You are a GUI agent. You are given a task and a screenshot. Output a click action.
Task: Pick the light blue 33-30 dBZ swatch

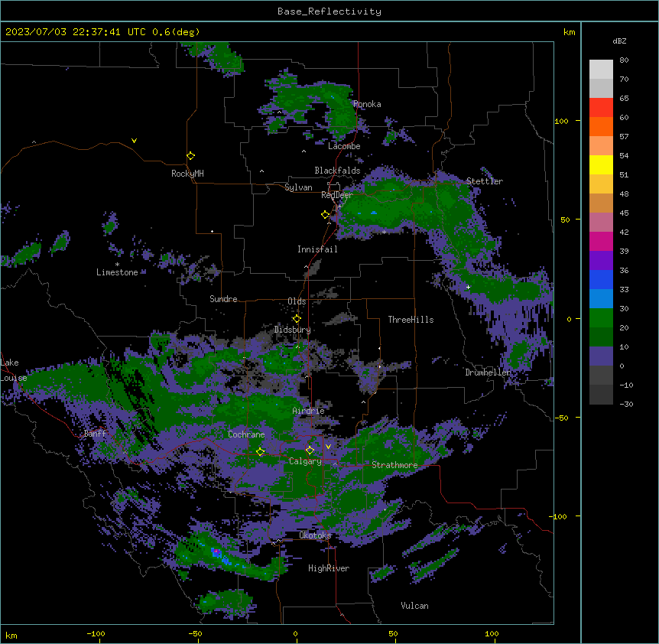[x=601, y=298]
